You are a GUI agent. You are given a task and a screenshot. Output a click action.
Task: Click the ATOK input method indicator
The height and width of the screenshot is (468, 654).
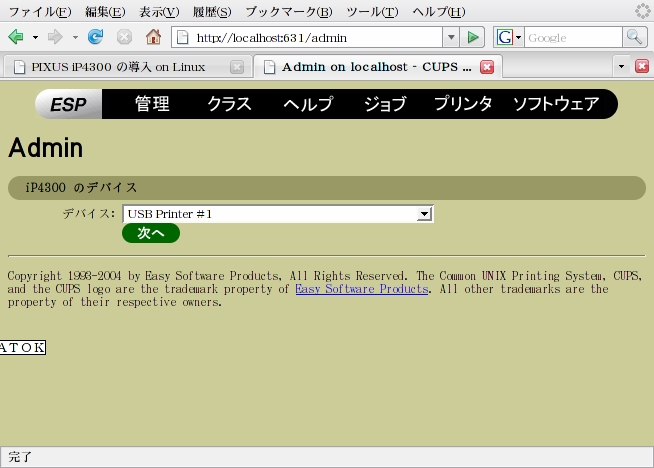[23, 347]
